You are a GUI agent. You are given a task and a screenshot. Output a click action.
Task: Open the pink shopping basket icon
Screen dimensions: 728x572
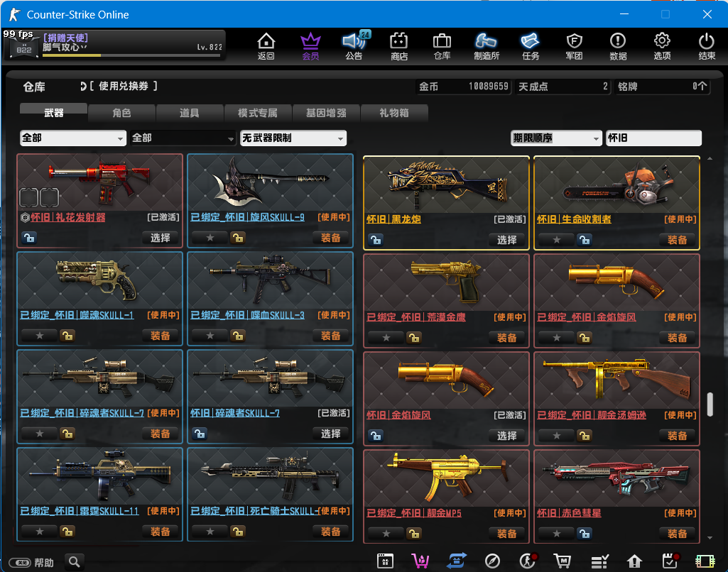click(x=420, y=561)
